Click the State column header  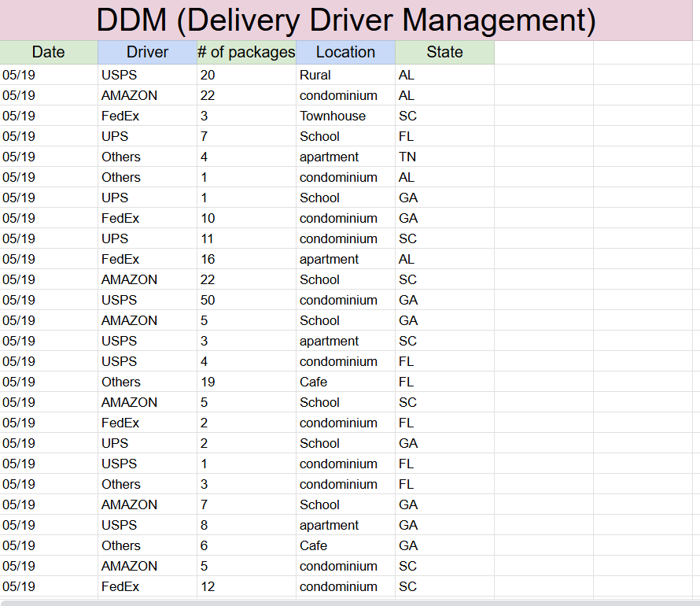coord(444,52)
